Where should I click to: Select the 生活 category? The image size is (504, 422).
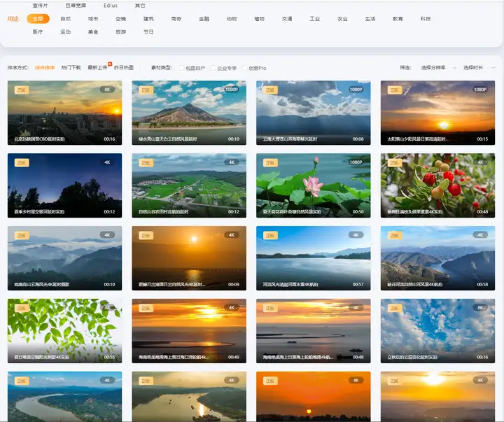pyautogui.click(x=370, y=19)
